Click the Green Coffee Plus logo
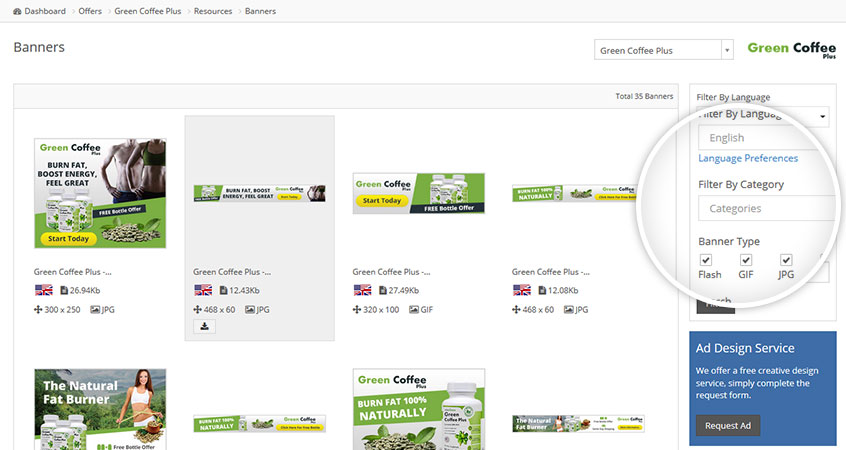This screenshot has height=450, width=846. pyautogui.click(x=792, y=50)
